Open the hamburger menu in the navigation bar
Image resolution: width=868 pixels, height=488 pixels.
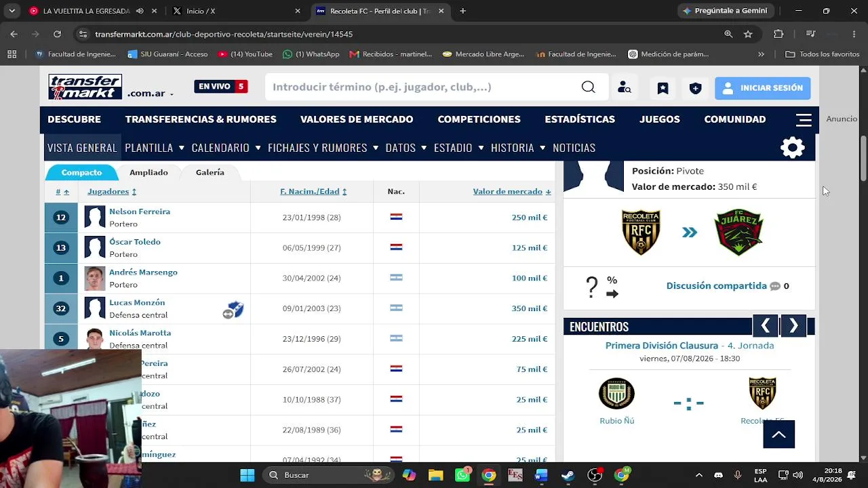(804, 120)
